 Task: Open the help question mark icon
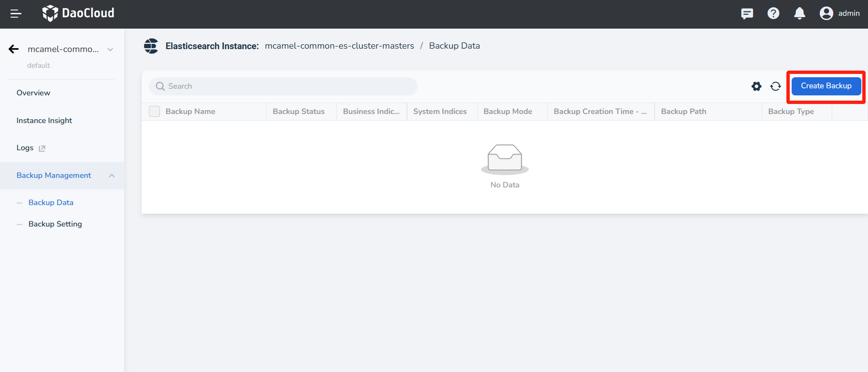773,13
